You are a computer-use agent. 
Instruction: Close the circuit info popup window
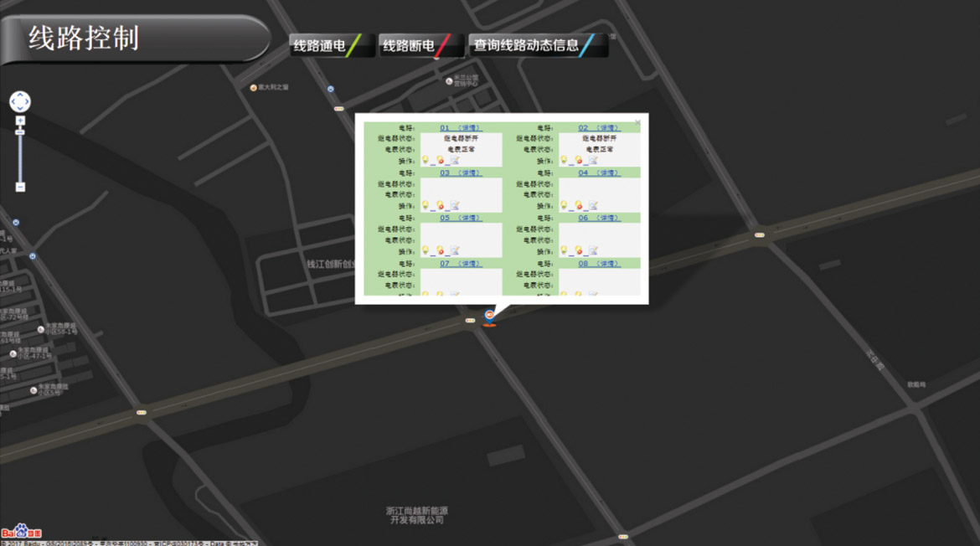(x=637, y=122)
